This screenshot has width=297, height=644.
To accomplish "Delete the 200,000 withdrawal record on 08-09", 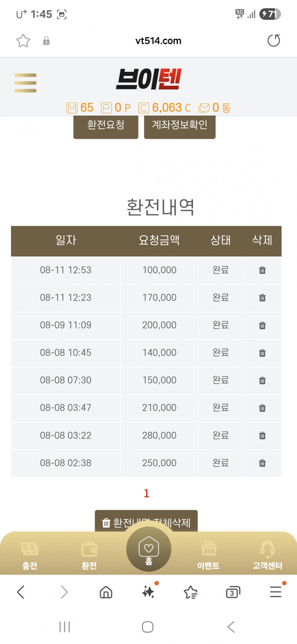I will 262,325.
